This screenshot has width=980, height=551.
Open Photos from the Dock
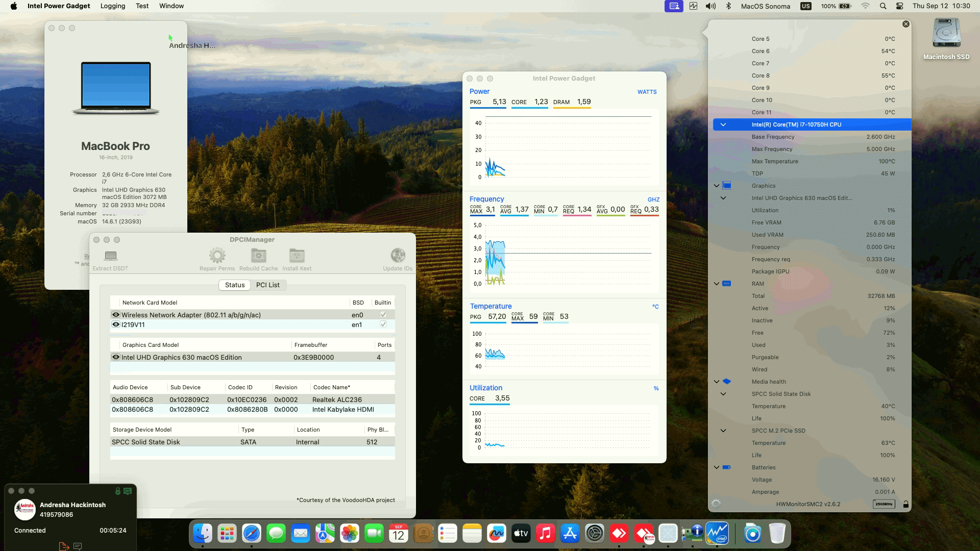[x=350, y=534]
